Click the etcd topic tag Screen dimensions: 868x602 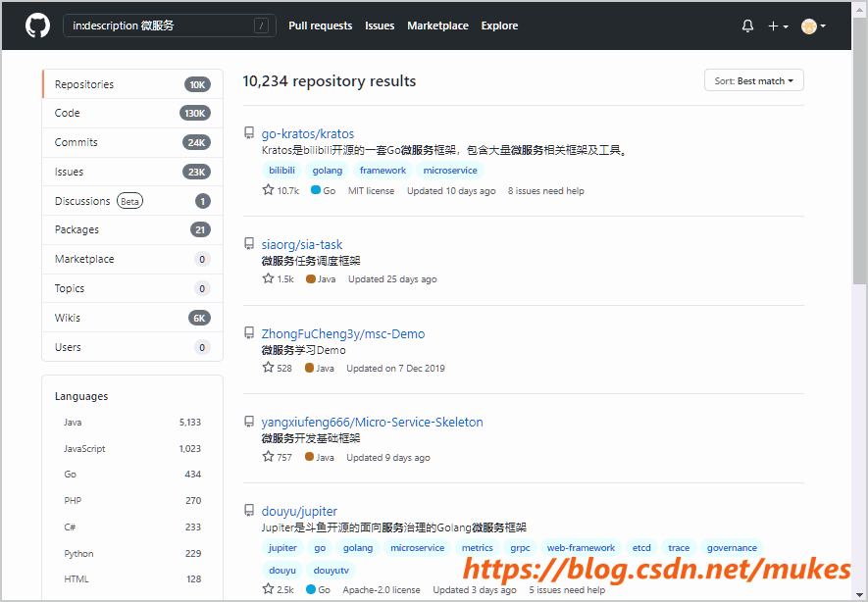coord(641,548)
